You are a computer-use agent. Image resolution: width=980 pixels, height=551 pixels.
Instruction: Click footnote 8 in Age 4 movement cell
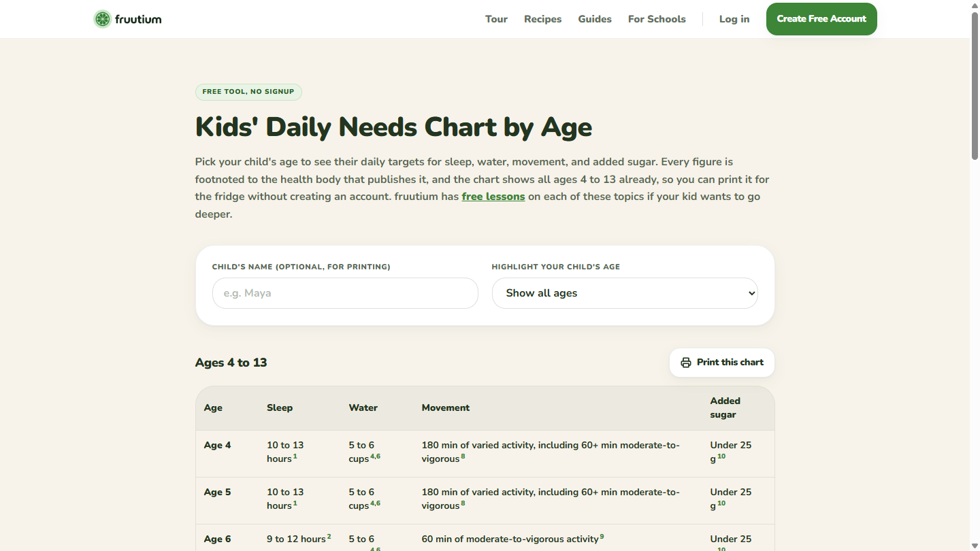coord(463,456)
